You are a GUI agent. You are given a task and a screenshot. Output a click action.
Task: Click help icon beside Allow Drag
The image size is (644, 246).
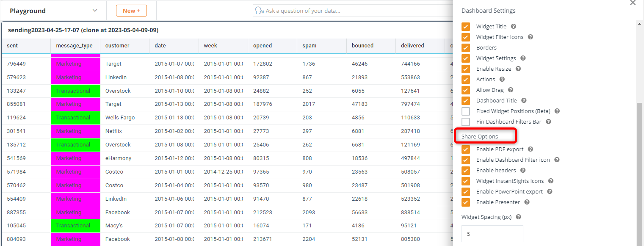(511, 90)
